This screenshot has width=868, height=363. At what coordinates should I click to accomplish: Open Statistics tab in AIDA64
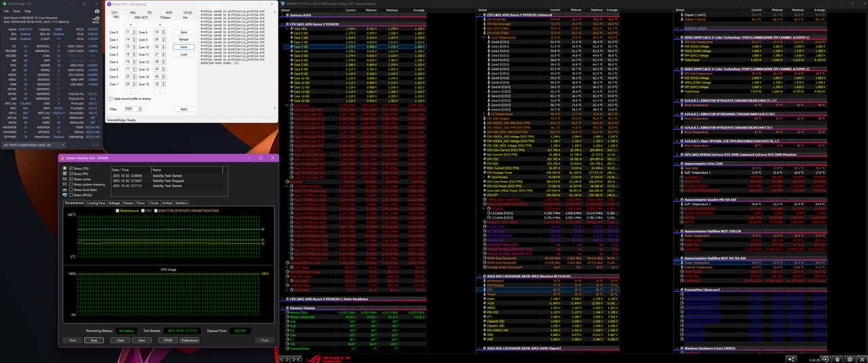182,203
